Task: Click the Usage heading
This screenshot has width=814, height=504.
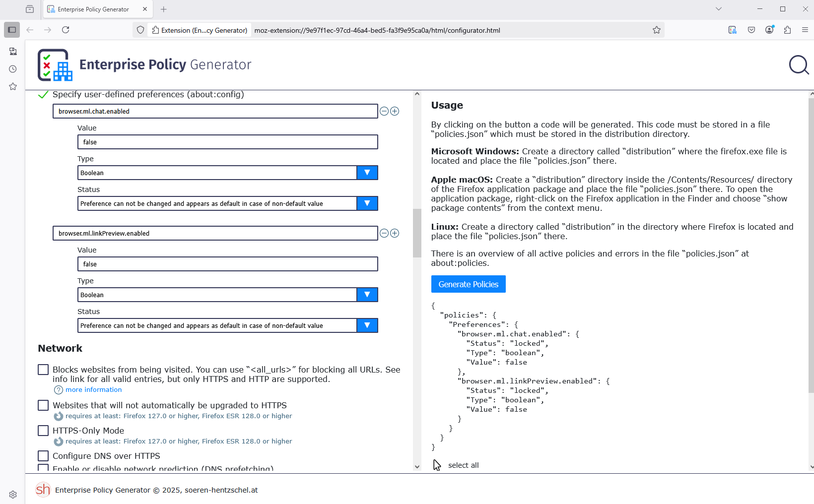Action: click(x=447, y=105)
